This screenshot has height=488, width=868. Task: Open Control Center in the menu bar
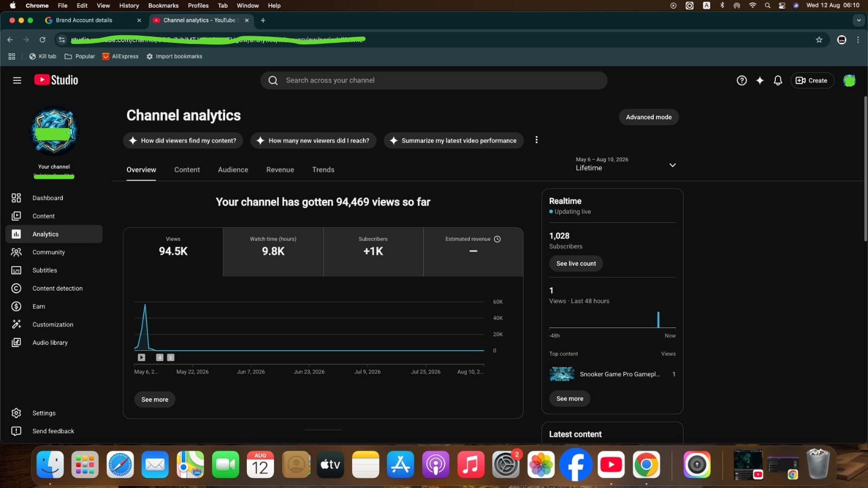click(782, 5)
